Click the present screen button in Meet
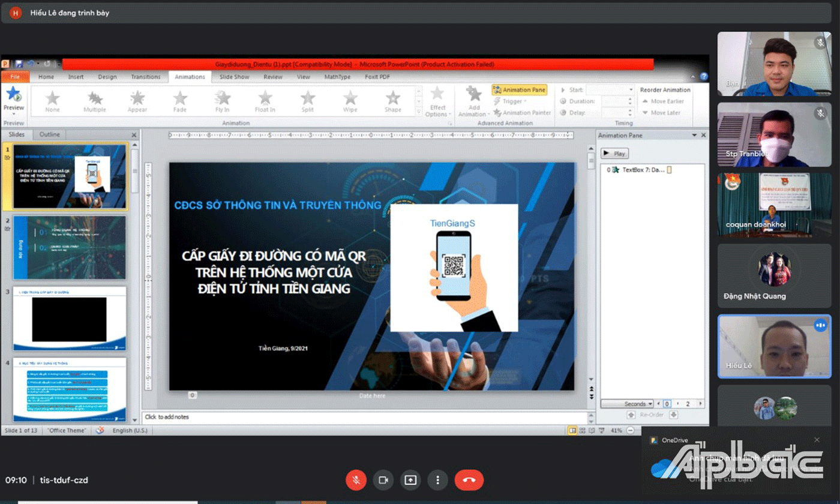 (x=410, y=480)
